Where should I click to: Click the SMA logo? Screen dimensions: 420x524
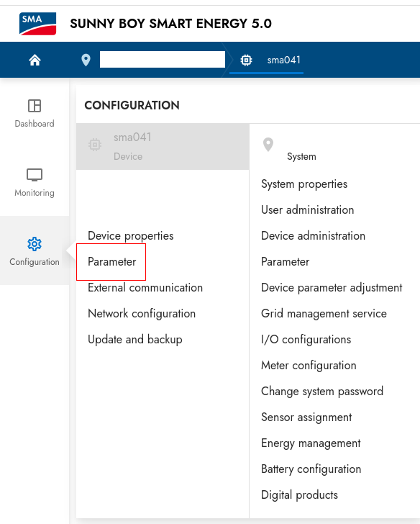(x=37, y=23)
